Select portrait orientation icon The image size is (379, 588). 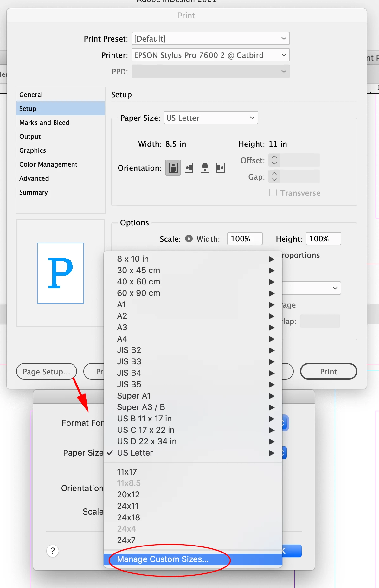173,168
